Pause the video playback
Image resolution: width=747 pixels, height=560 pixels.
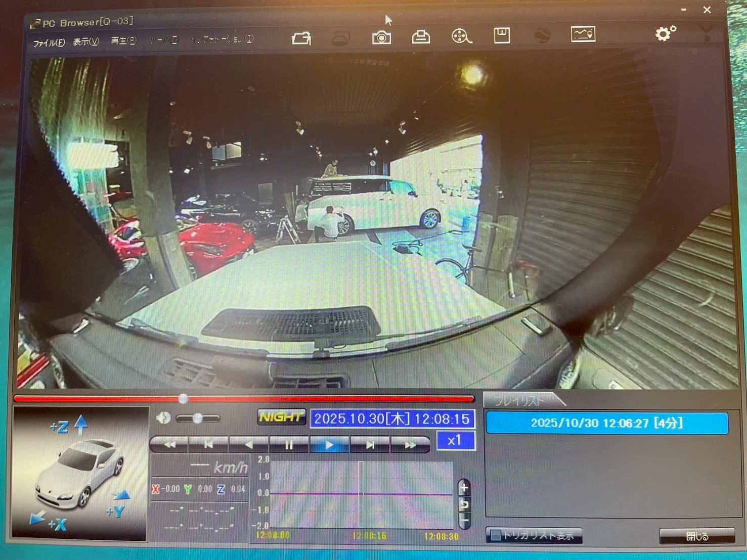[x=289, y=445]
